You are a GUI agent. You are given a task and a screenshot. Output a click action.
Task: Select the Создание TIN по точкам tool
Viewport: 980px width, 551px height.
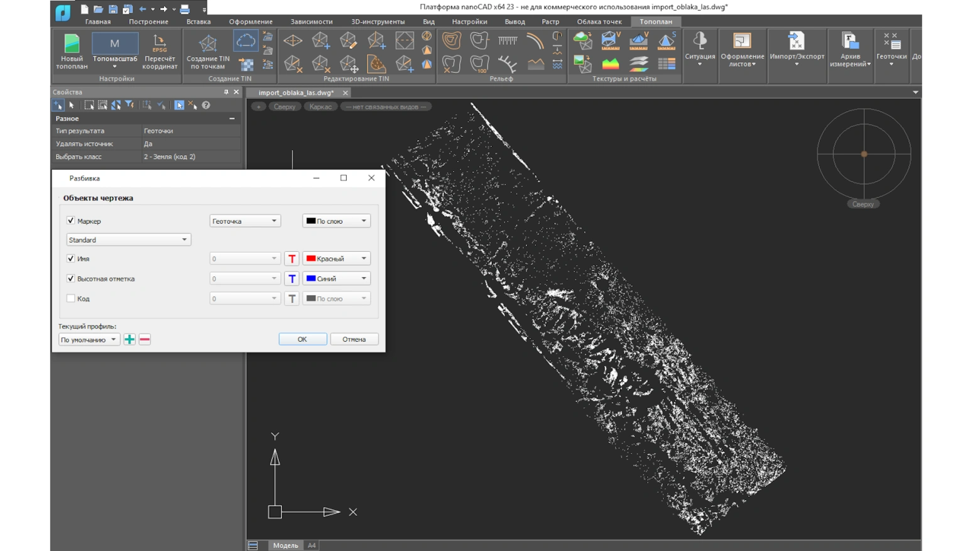coord(208,50)
